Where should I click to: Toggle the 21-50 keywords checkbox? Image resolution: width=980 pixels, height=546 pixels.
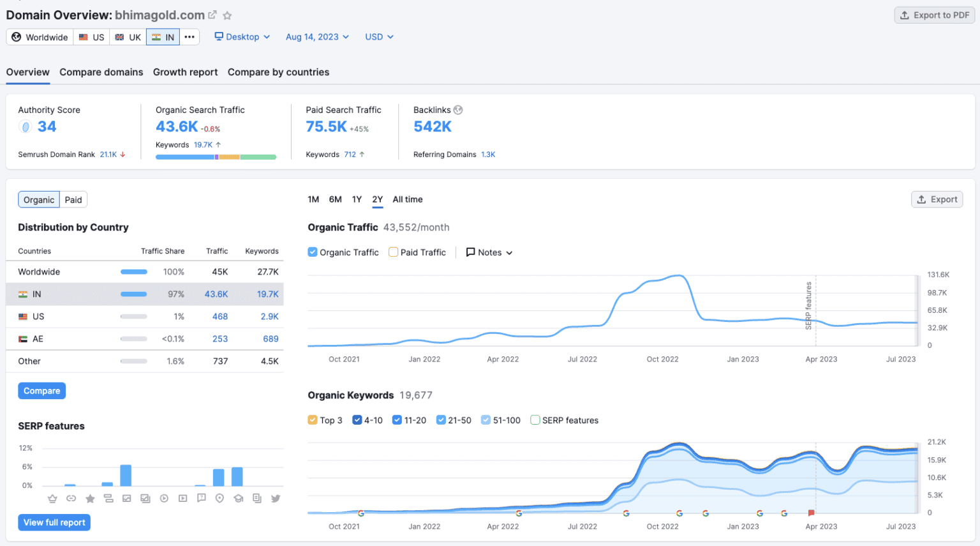[441, 420]
